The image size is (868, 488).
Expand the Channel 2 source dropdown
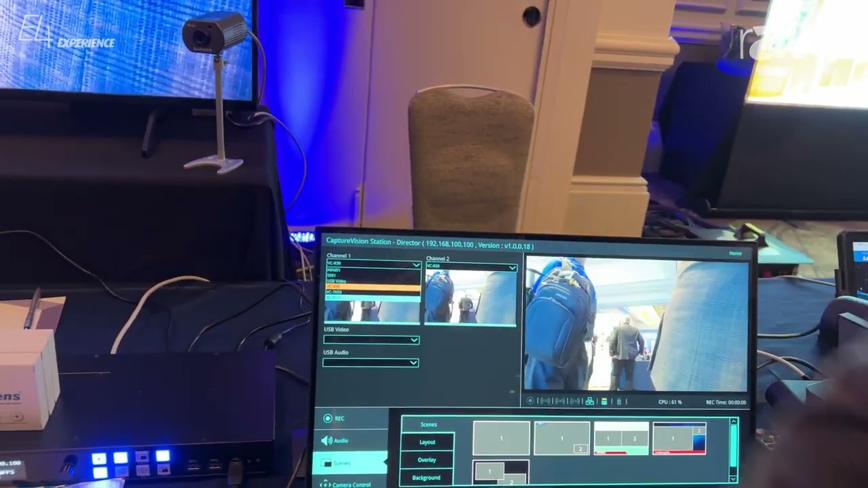point(471,267)
